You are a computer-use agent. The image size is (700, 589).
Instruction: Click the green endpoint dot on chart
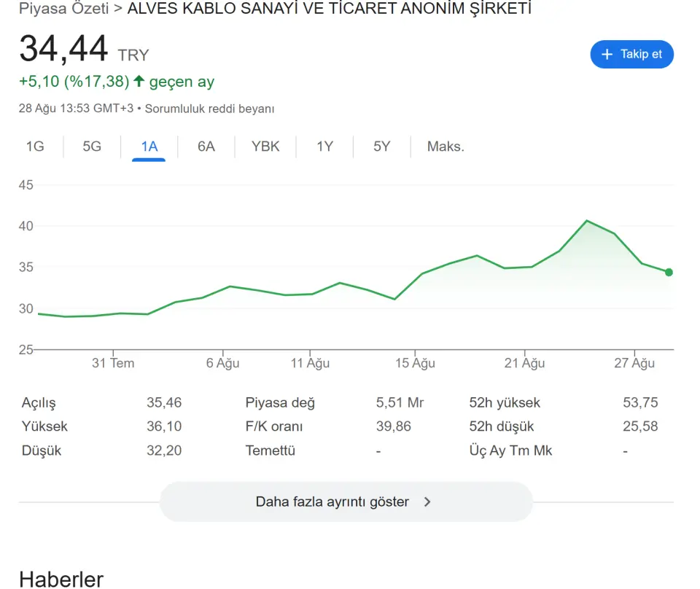pos(669,272)
